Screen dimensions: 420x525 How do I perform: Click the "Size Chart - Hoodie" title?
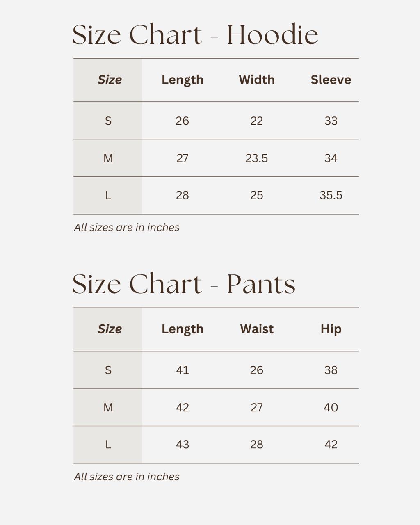click(195, 35)
